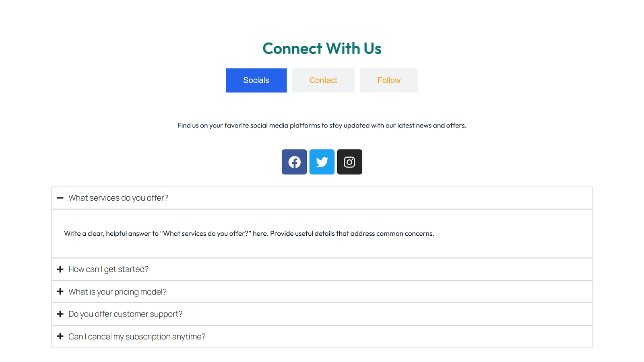
Task: Open the Twitter social icon
Action: (322, 162)
